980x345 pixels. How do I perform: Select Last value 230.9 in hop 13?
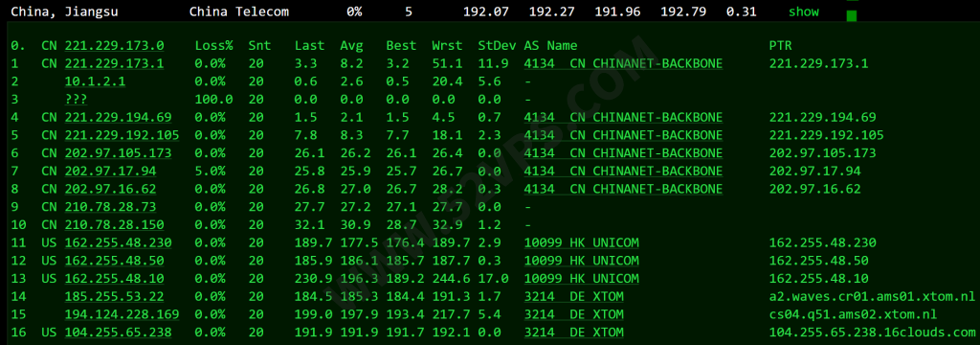click(313, 279)
